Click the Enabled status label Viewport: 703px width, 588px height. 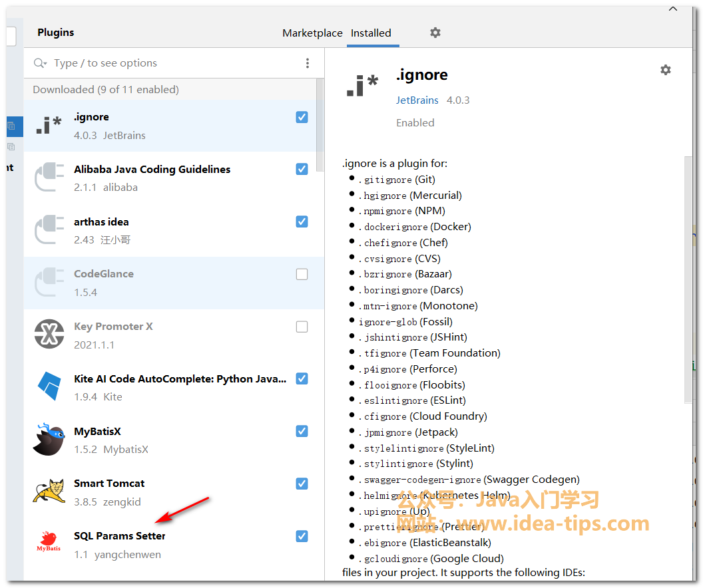coord(415,122)
